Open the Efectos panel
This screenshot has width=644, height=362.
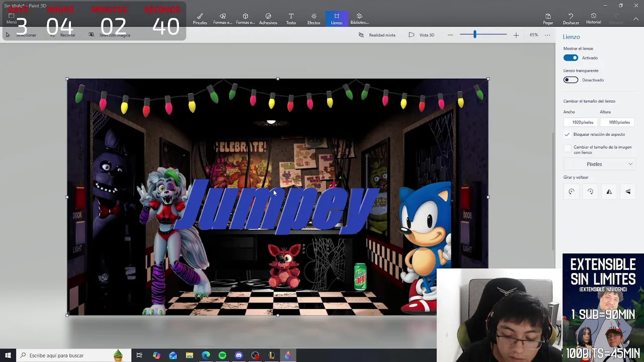(x=314, y=19)
